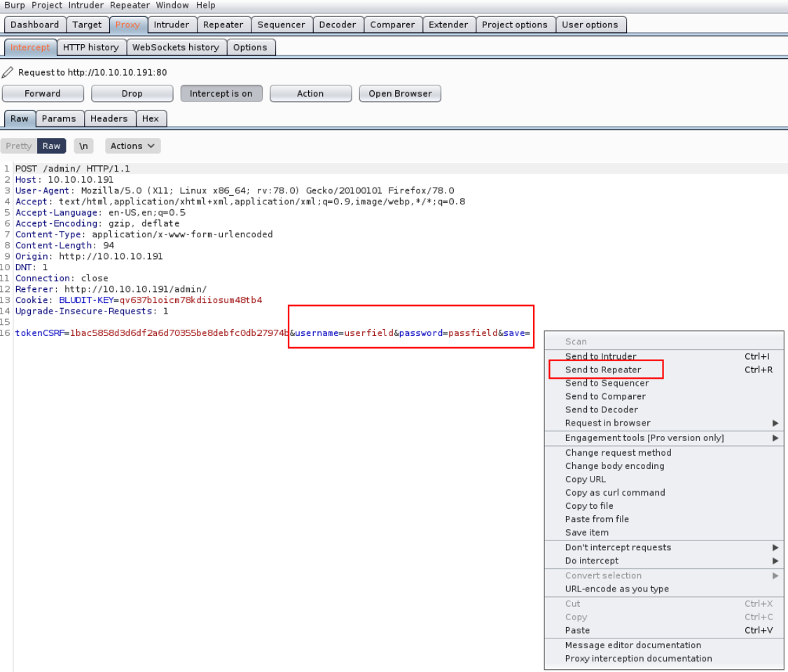Choose Send to Intruder from context menu
Viewport: 788px width, 672px height.
665,356
